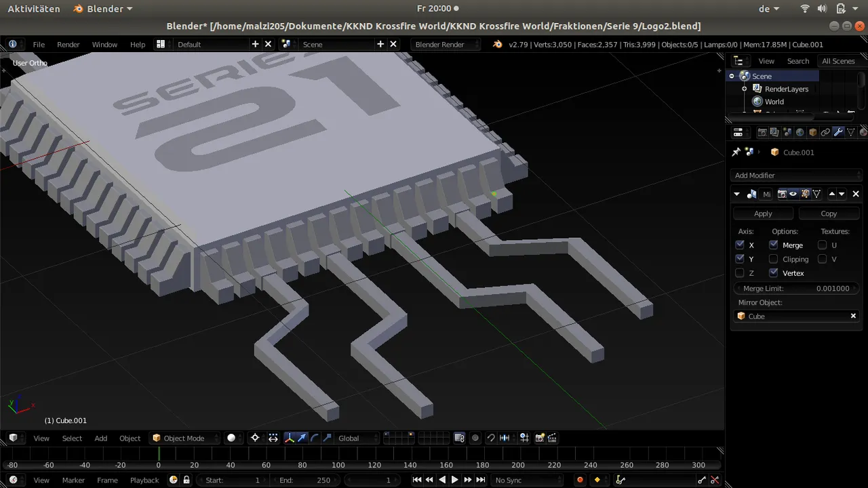The height and width of the screenshot is (488, 868).
Task: Expand the RenderLayers tree item
Action: [x=745, y=89]
